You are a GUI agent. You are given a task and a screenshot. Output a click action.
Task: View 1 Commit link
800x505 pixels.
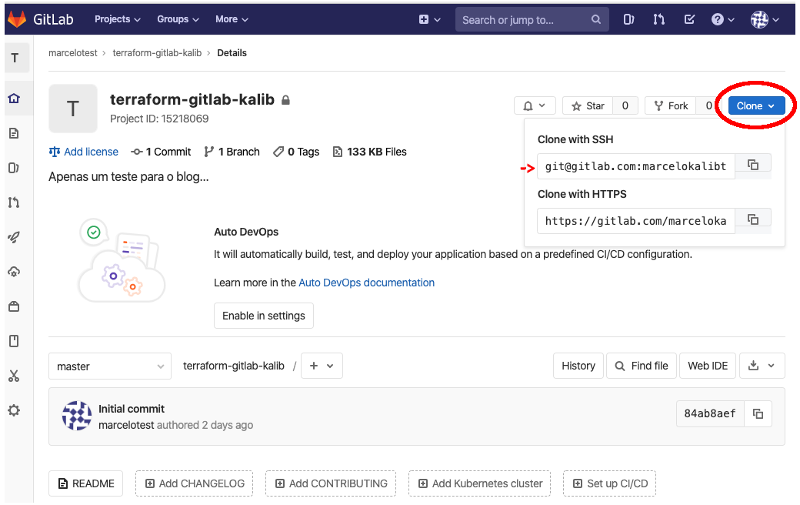[x=161, y=152]
